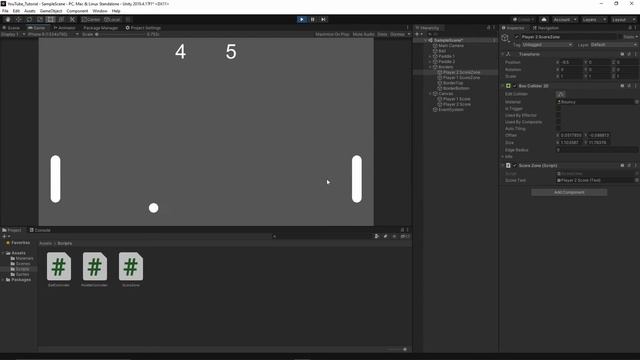This screenshot has height=360, width=640.
Task: Open the Help menu
Action: click(x=116, y=11)
